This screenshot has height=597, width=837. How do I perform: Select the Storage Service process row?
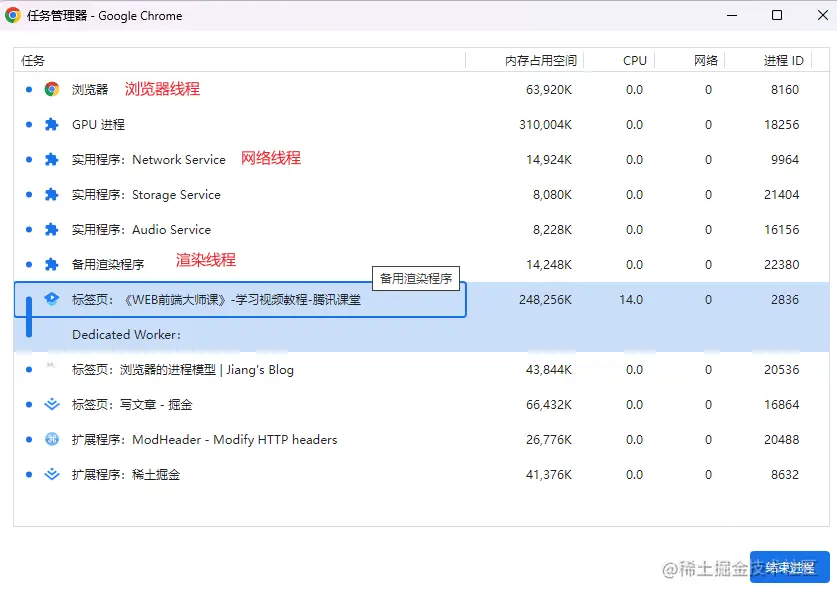pos(422,194)
